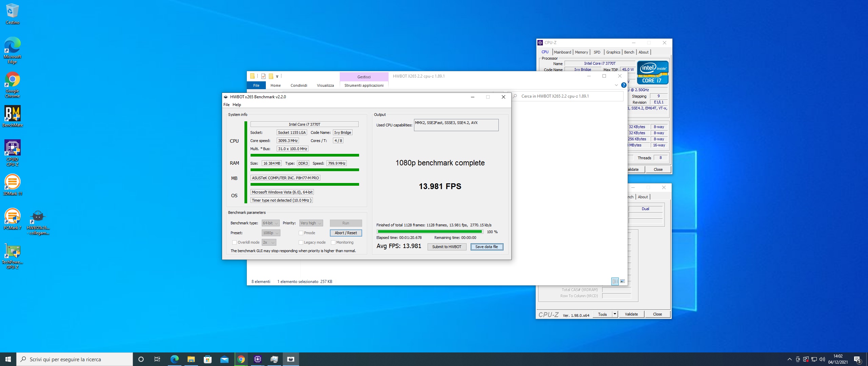This screenshot has height=366, width=868.
Task: Click Explorer properties quick access icon
Action: click(x=263, y=76)
